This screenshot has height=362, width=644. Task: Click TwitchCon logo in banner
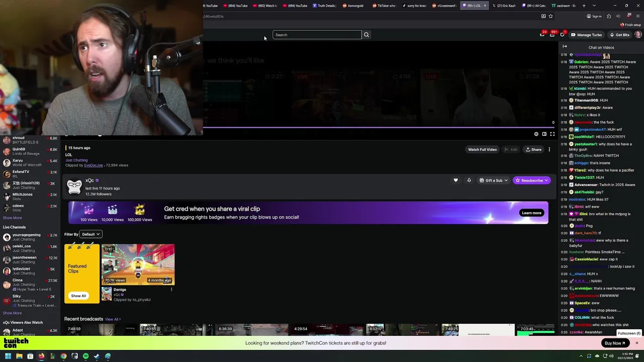pyautogui.click(x=16, y=343)
